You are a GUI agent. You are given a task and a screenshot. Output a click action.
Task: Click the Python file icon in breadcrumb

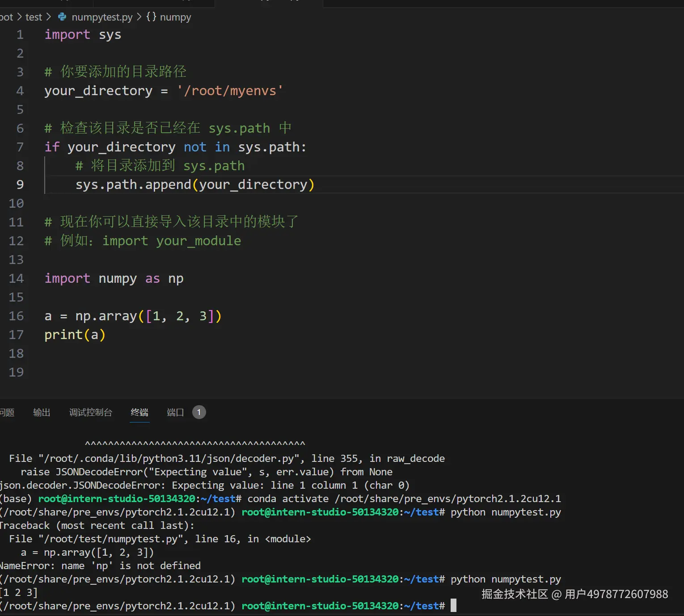[62, 17]
